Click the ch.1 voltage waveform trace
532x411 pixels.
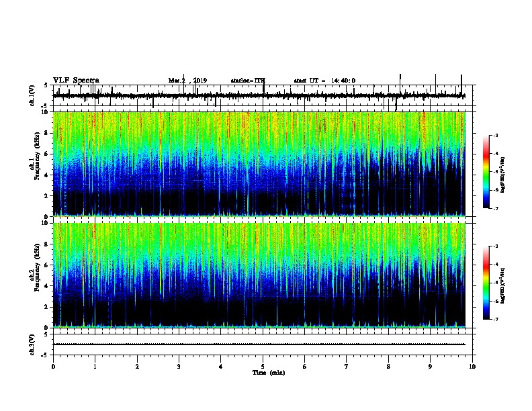pyautogui.click(x=259, y=96)
